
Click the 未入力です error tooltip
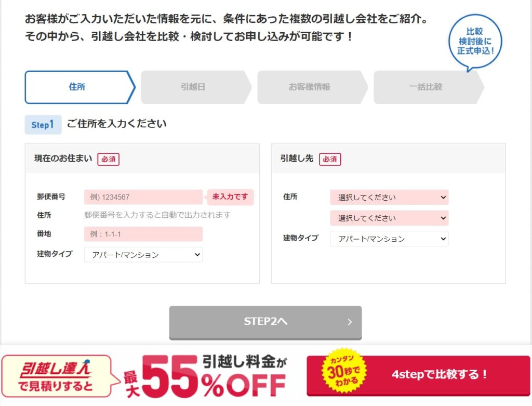click(x=230, y=197)
